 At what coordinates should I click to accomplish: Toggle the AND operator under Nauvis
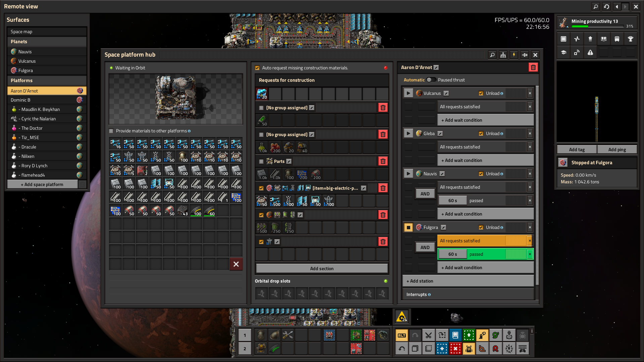coord(425,194)
